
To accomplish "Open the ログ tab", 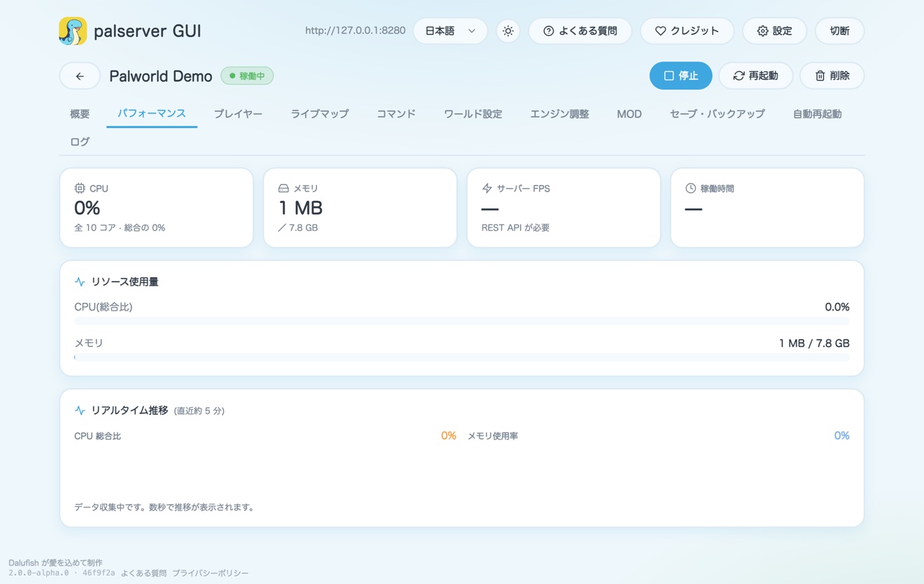I will [80, 141].
